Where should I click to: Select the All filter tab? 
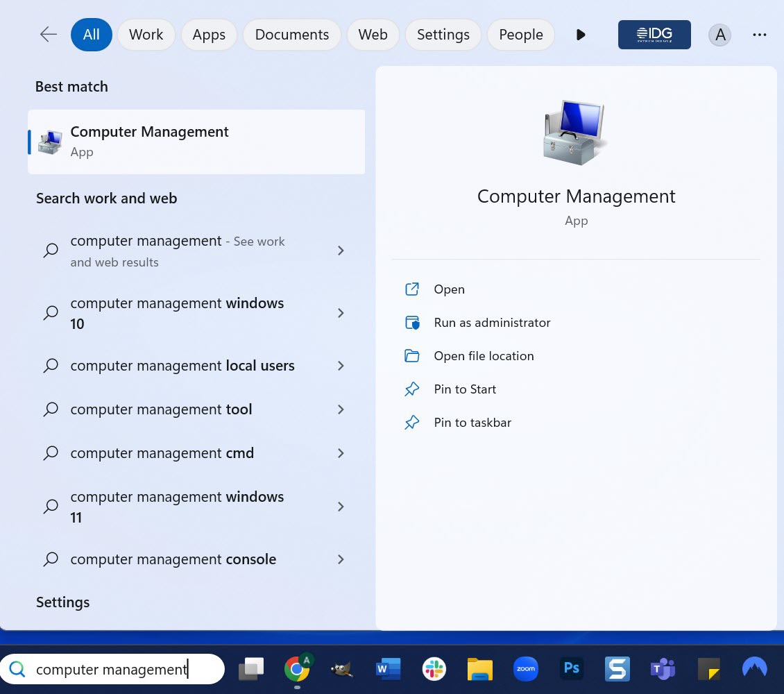click(91, 35)
